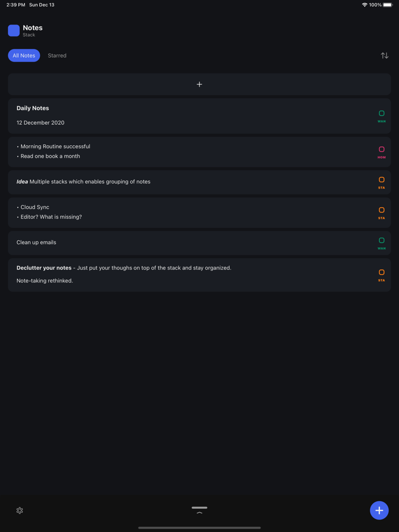Click the blue Notes stack icon
This screenshot has height=532, width=399.
pyautogui.click(x=14, y=31)
